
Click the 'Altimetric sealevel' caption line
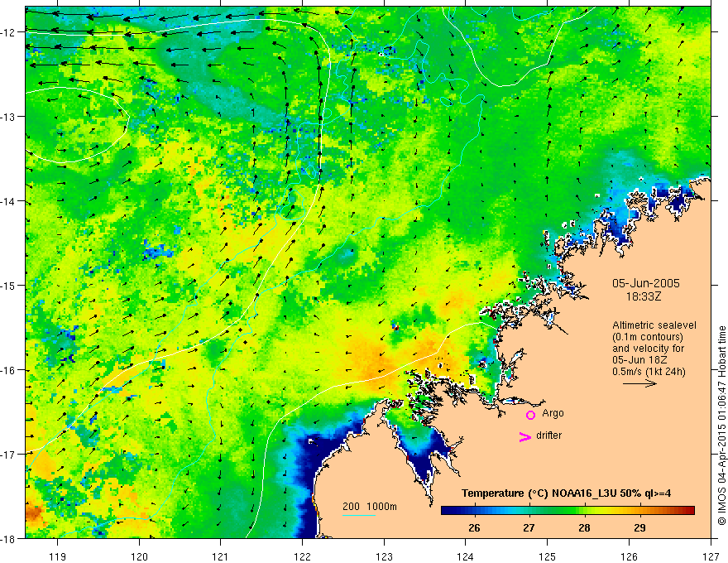pos(654,325)
